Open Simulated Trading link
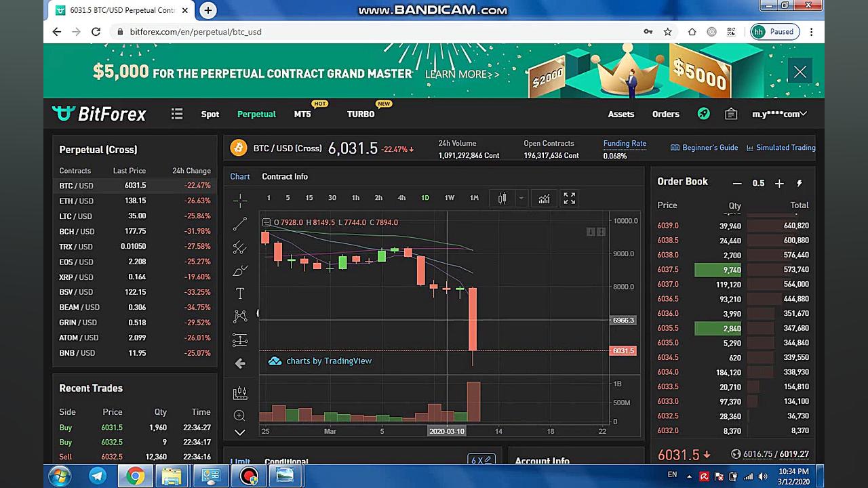The image size is (868, 488). coord(781,148)
